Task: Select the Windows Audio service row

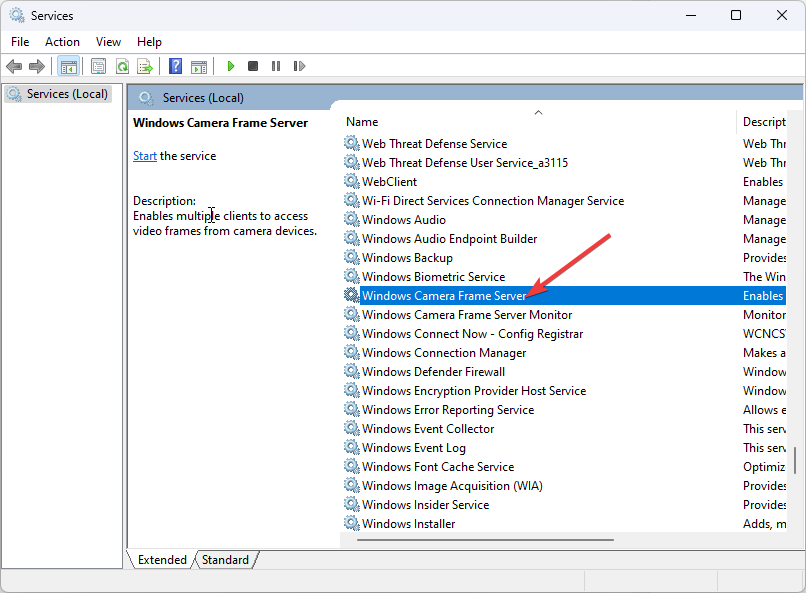Action: click(564, 219)
